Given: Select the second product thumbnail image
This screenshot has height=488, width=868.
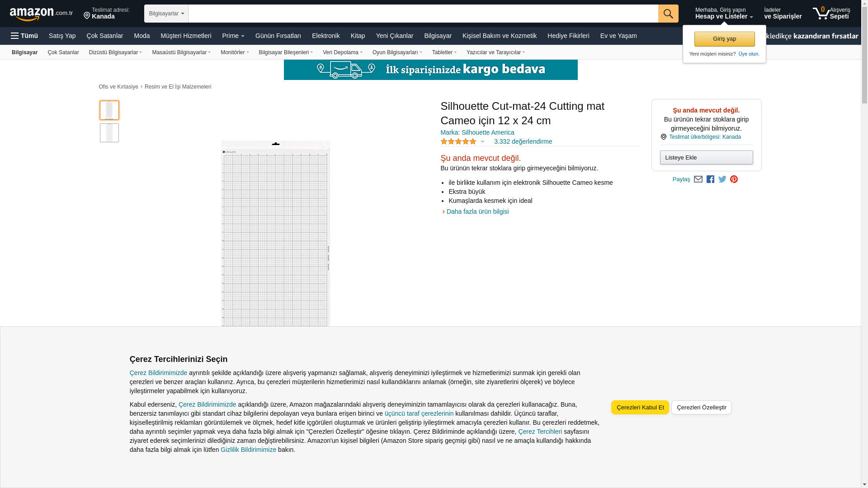Looking at the screenshot, I should 109,133.
